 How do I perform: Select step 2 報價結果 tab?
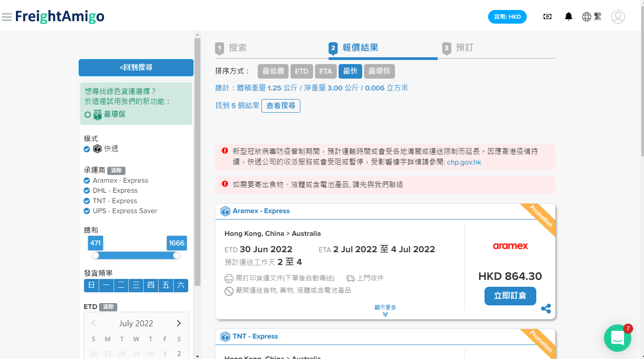(354, 48)
